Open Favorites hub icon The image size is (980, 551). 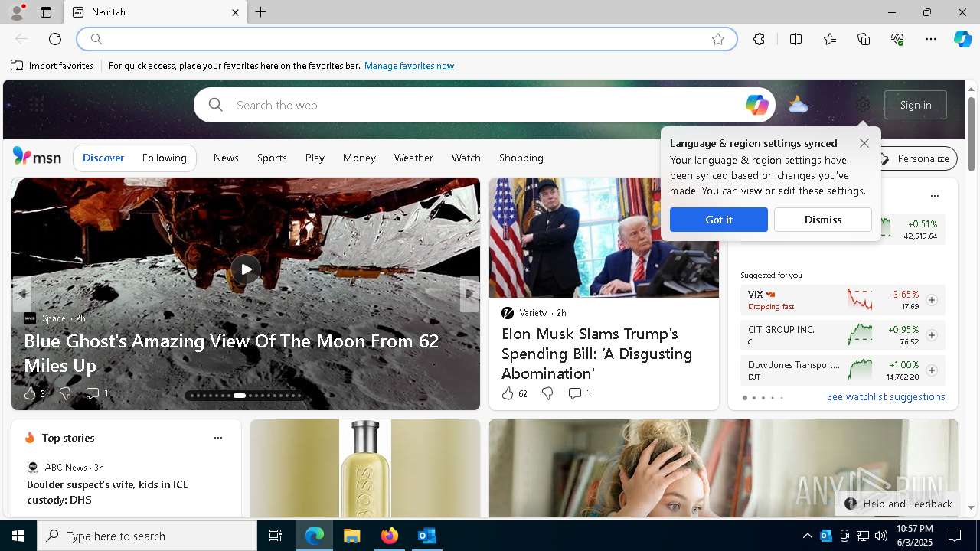point(830,39)
